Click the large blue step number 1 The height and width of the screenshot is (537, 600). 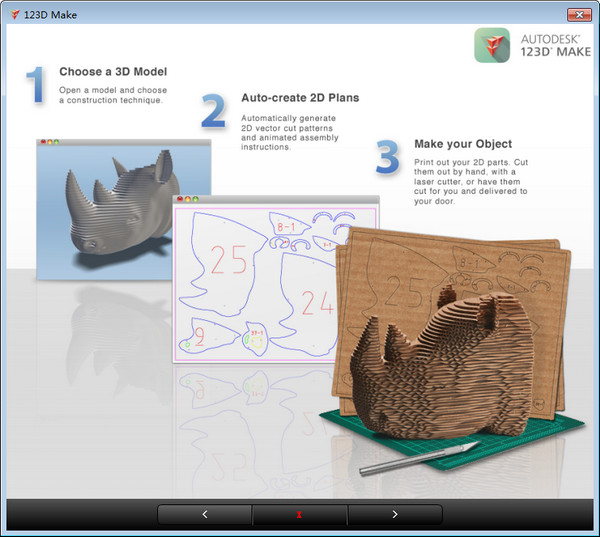(35, 85)
